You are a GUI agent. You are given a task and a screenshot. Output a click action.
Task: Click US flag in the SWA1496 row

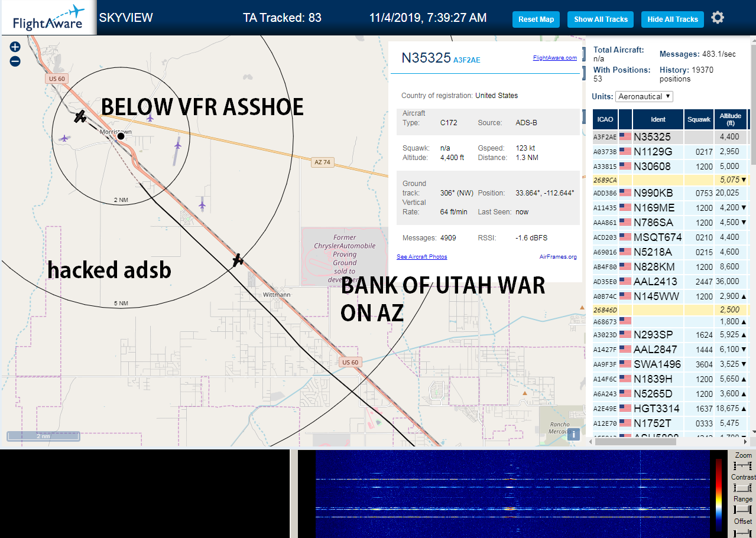[x=625, y=364]
